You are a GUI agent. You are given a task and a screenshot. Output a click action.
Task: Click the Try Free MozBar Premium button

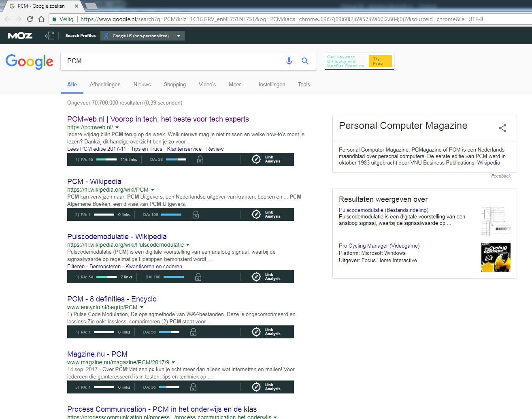pyautogui.click(x=380, y=61)
